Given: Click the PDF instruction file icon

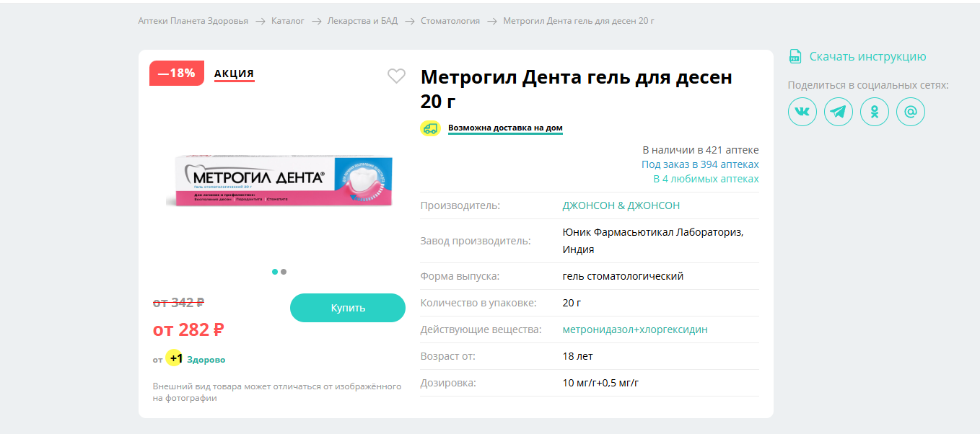Looking at the screenshot, I should pyautogui.click(x=795, y=56).
